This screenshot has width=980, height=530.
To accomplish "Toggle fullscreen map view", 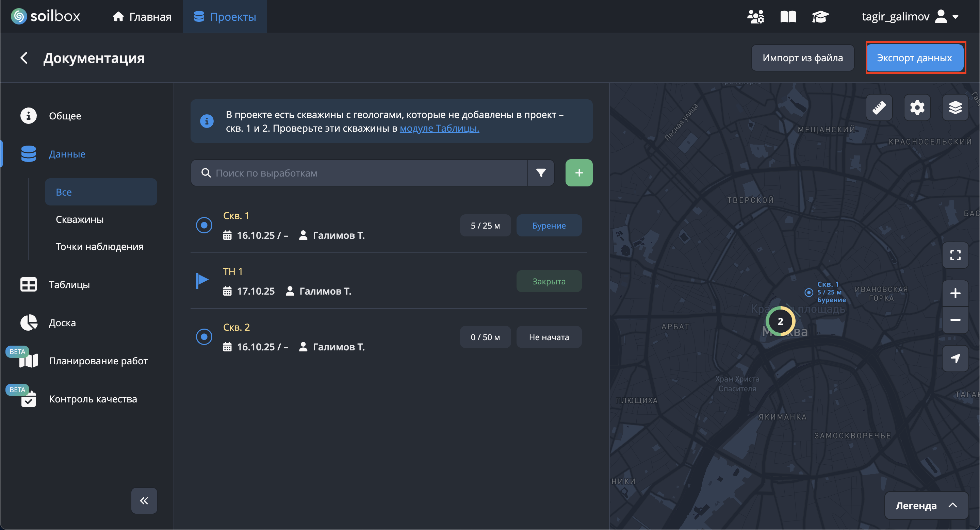I will tap(955, 255).
